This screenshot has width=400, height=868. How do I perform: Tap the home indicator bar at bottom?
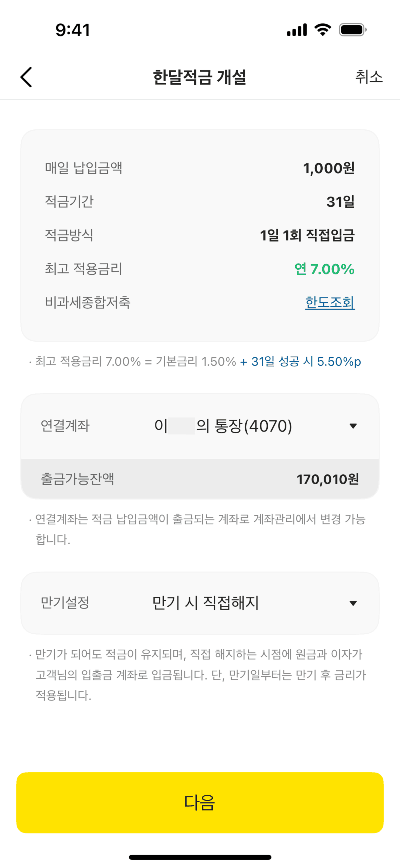pos(200,857)
